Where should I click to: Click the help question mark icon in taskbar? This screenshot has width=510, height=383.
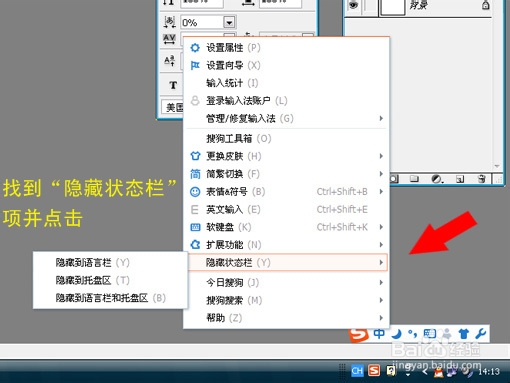[391, 370]
